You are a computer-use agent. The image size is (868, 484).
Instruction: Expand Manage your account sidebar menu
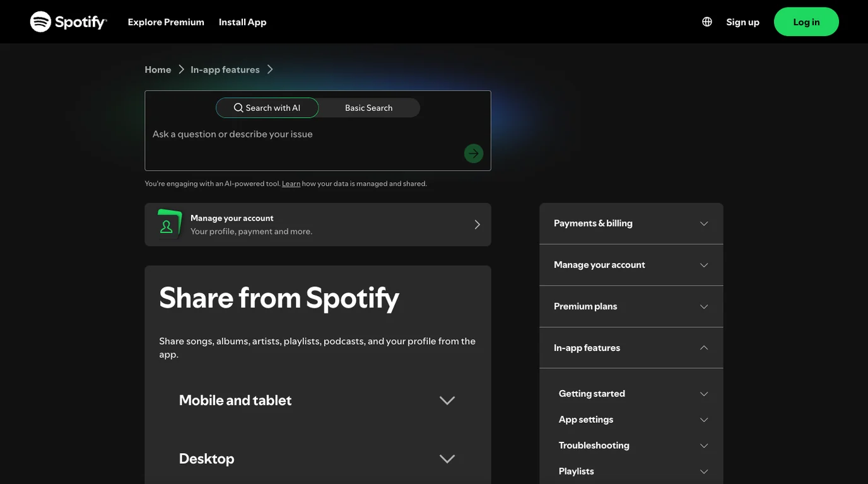point(631,265)
